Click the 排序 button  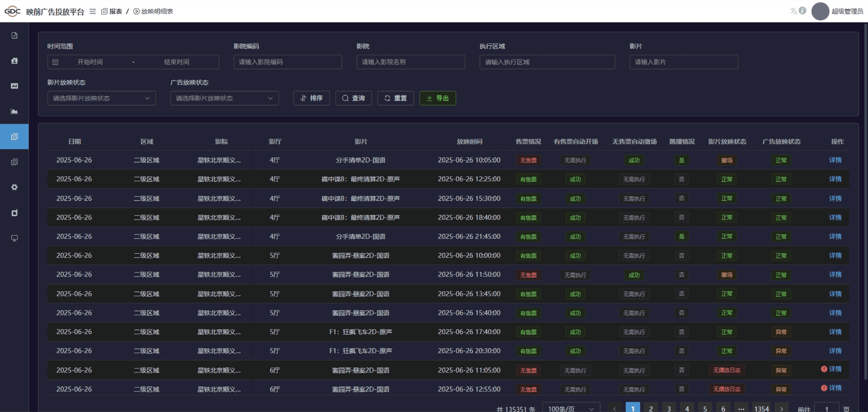(x=311, y=98)
